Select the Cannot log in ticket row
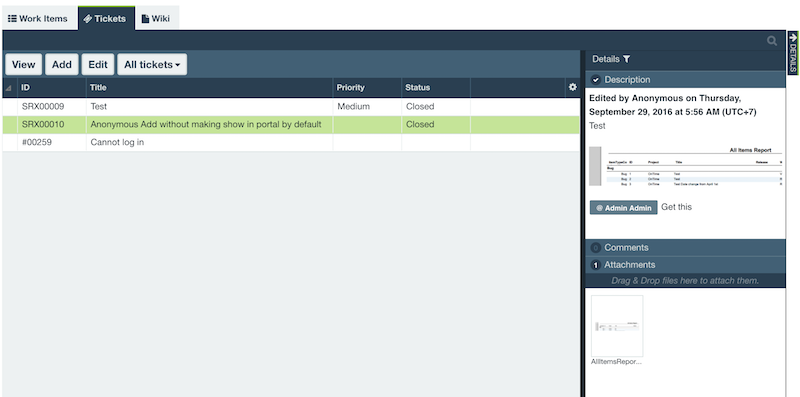Image resolution: width=800 pixels, height=397 pixels. coord(291,142)
